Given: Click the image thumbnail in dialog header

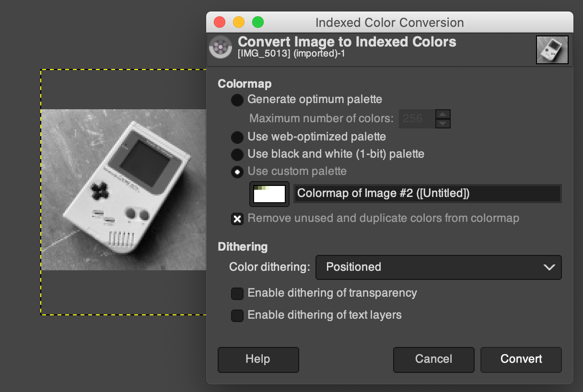Looking at the screenshot, I should point(552,50).
